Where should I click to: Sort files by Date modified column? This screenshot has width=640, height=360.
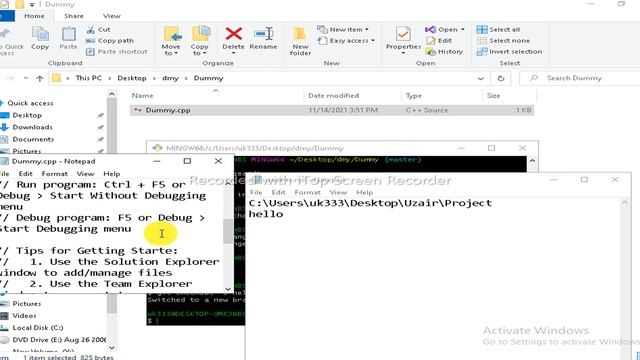(333, 96)
